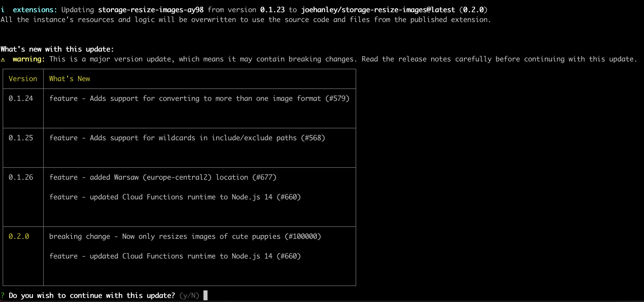The image size is (644, 302).
Task: Click the 'Version' column header
Action: click(x=23, y=79)
